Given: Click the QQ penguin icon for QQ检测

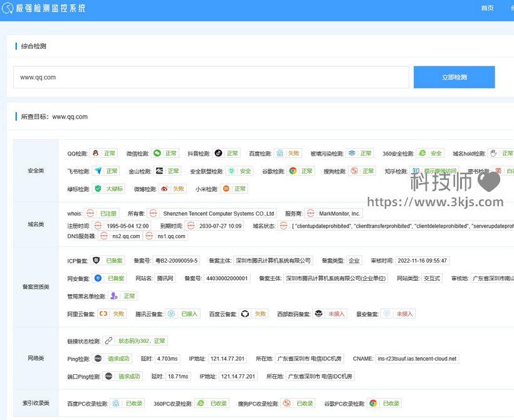Looking at the screenshot, I should pyautogui.click(x=95, y=153).
